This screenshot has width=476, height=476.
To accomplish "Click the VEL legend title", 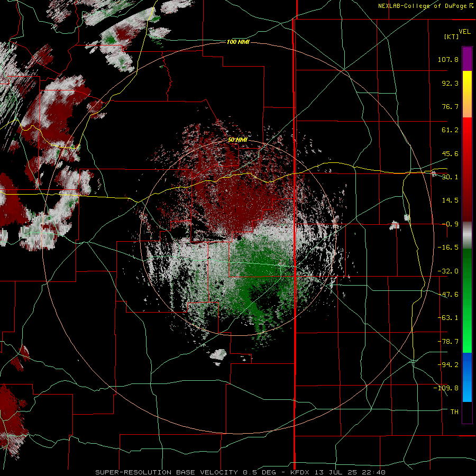I will click(465, 31).
